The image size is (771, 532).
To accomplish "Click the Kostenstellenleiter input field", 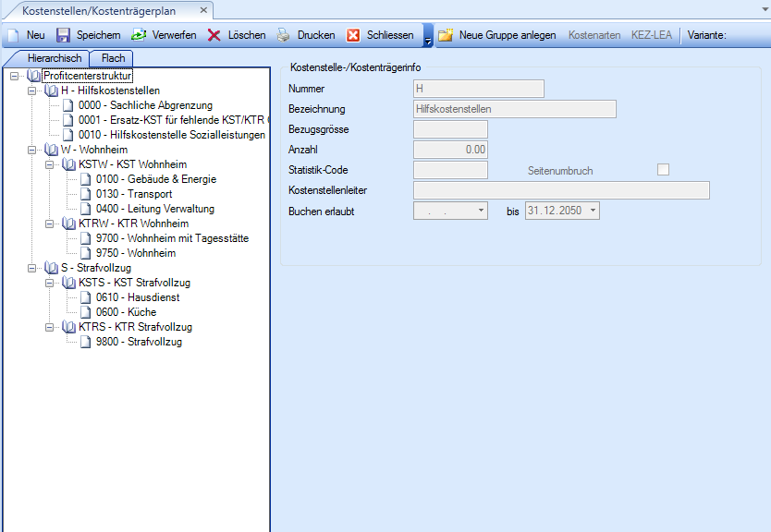I will [x=561, y=190].
